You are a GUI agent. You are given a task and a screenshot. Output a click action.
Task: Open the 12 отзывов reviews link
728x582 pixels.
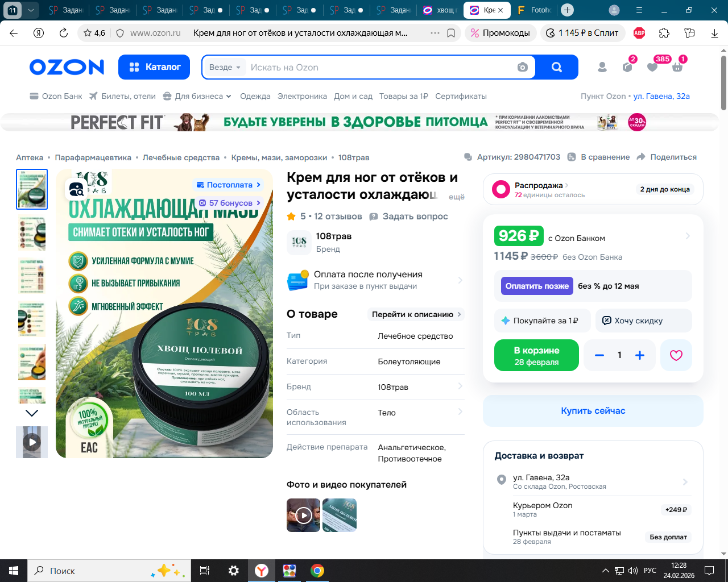coord(338,217)
